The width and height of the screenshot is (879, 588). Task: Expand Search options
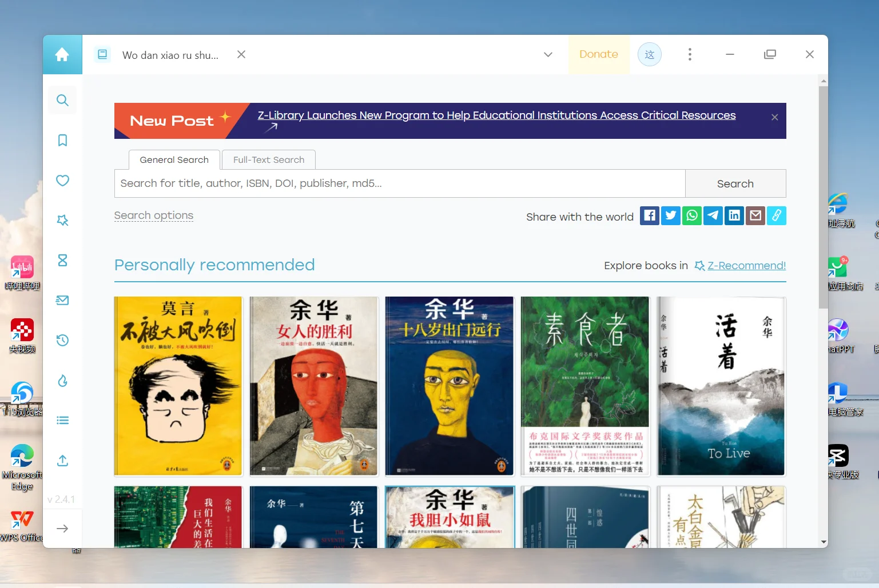click(x=154, y=215)
